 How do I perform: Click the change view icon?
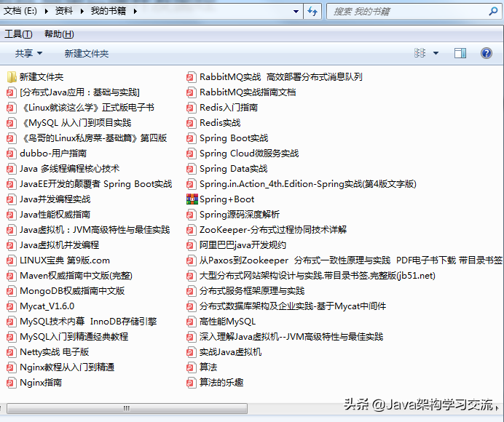pos(420,53)
